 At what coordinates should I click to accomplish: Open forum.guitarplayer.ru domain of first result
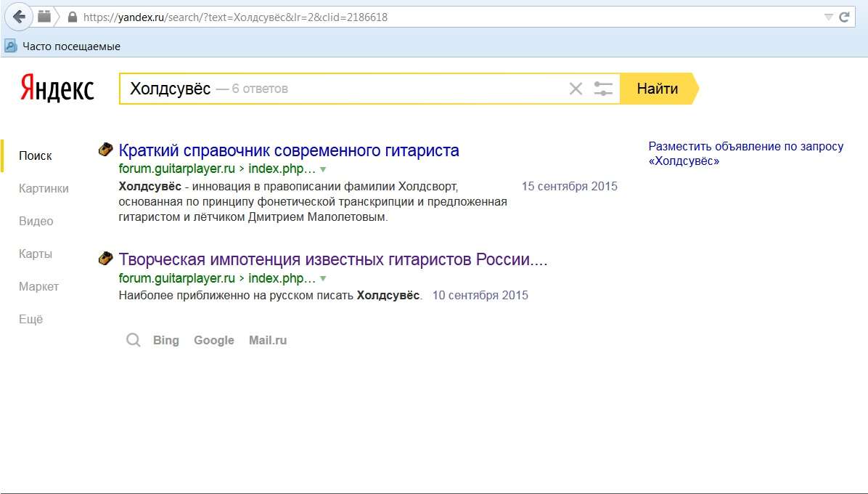176,169
